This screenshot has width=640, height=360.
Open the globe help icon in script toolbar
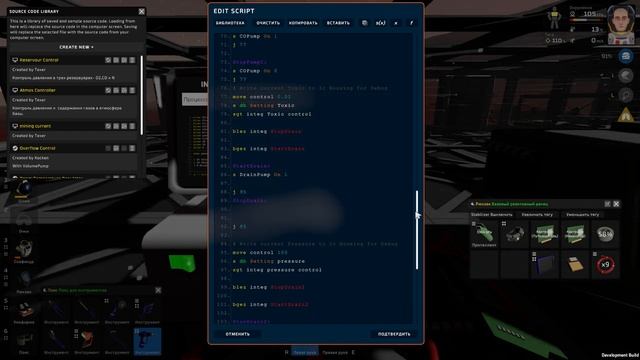[364, 23]
